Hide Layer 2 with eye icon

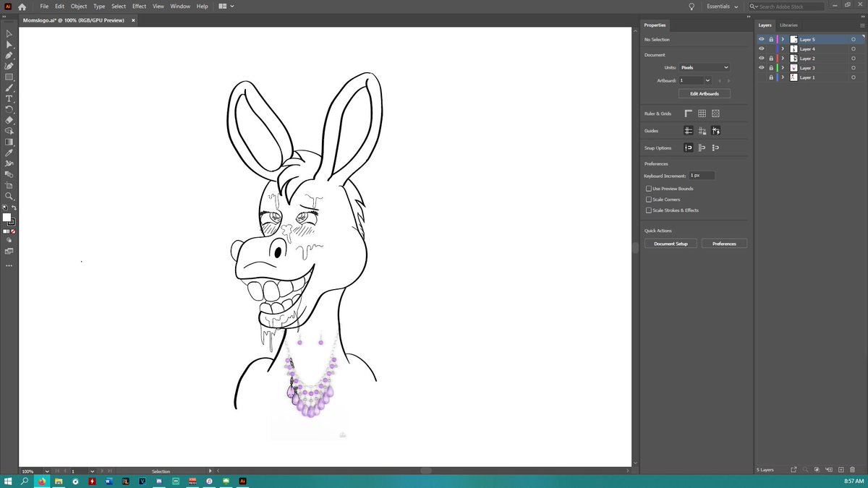coord(762,59)
